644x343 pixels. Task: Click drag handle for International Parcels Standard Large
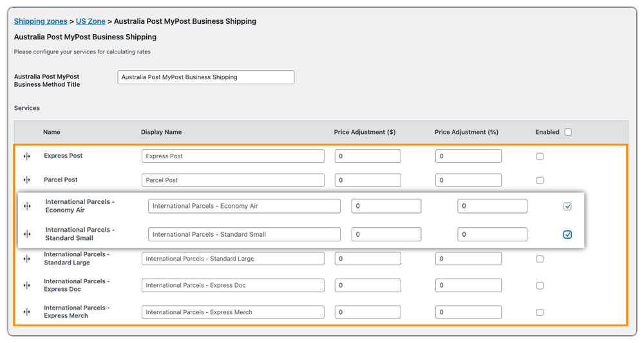coord(26,259)
